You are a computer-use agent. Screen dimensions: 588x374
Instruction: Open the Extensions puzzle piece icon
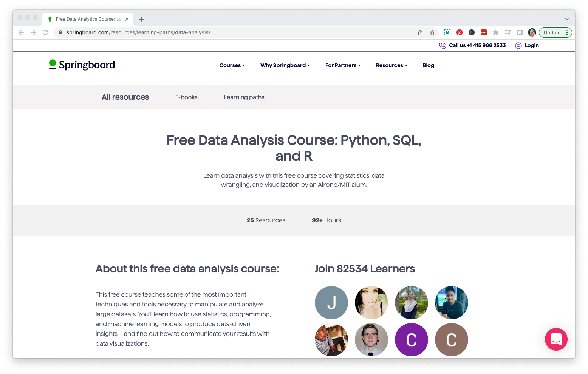pyautogui.click(x=496, y=33)
